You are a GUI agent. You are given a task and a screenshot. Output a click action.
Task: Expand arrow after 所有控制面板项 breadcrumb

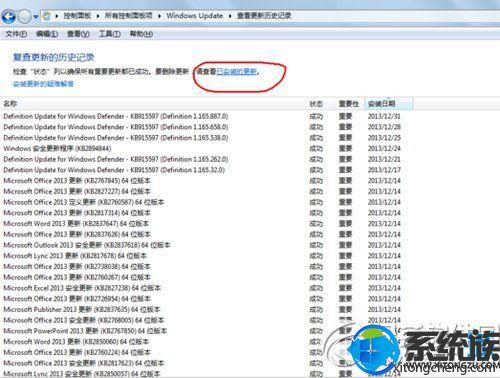[x=159, y=16]
